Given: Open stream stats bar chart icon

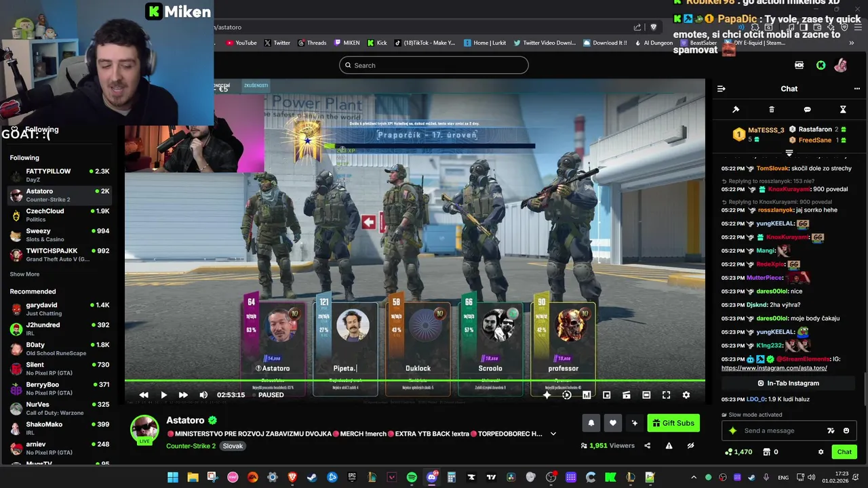Looking at the screenshot, I should pos(587,395).
